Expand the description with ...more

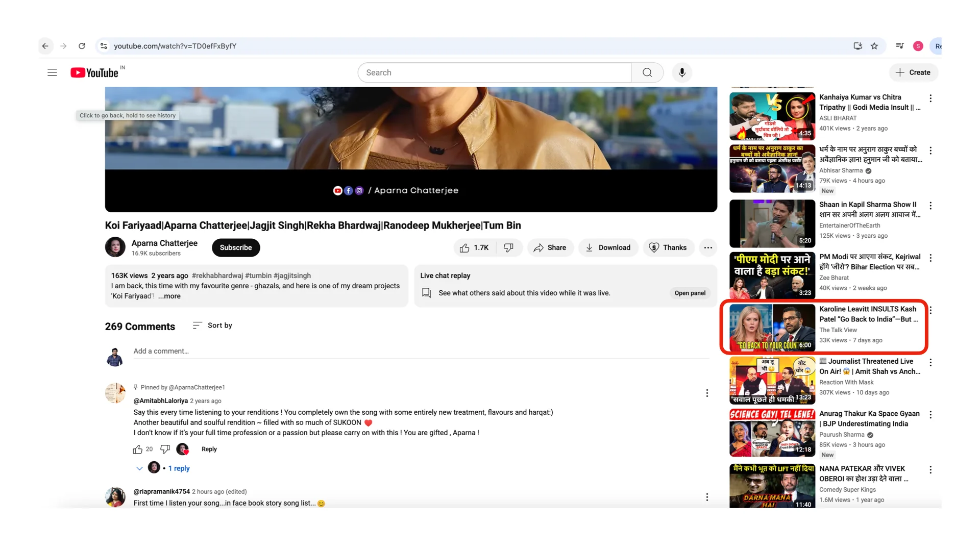169,296
